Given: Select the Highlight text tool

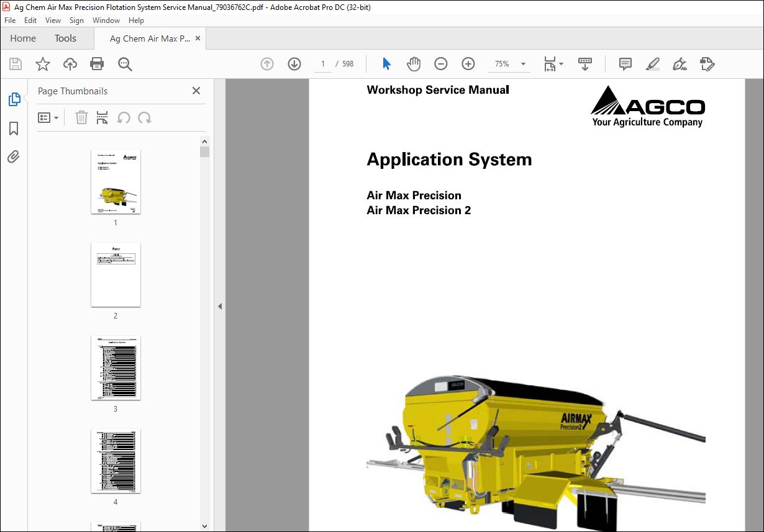Looking at the screenshot, I should pyautogui.click(x=653, y=64).
